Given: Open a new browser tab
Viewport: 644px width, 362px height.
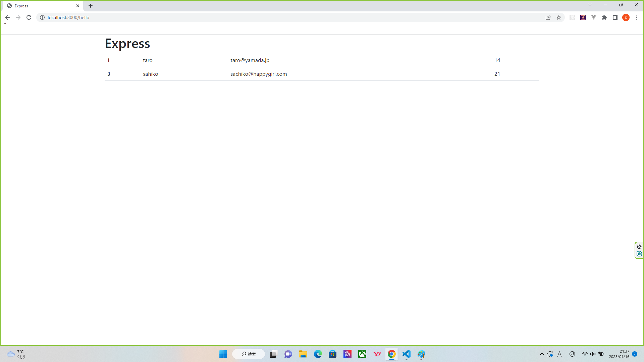Looking at the screenshot, I should 91,6.
